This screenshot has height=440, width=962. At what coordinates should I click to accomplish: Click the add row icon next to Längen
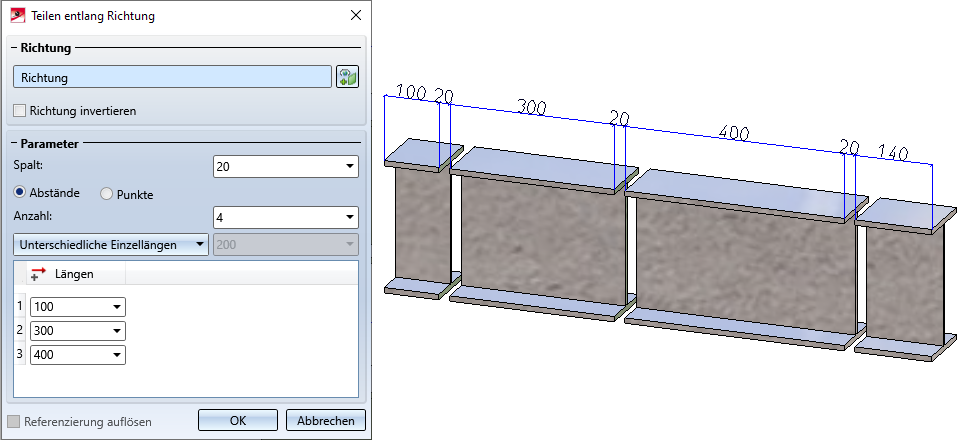pos(39,274)
